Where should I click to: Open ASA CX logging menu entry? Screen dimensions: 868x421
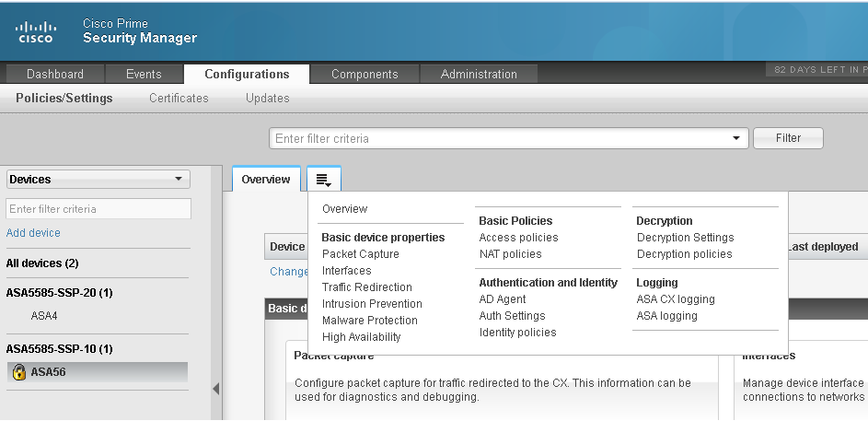pos(676,299)
